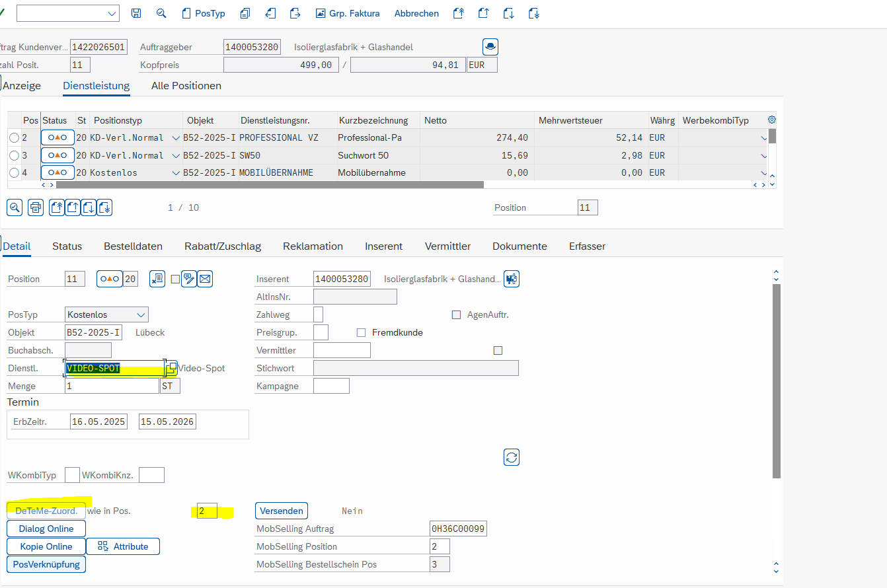Click the Dialog Online button

click(x=46, y=529)
